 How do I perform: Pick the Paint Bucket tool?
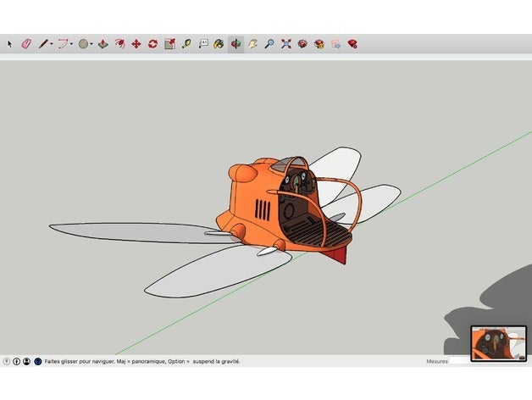219,43
